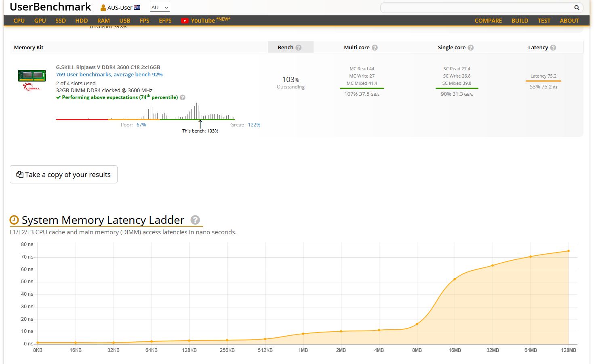
Task: Click the 103% Outstanding bench score
Action: [x=291, y=82]
